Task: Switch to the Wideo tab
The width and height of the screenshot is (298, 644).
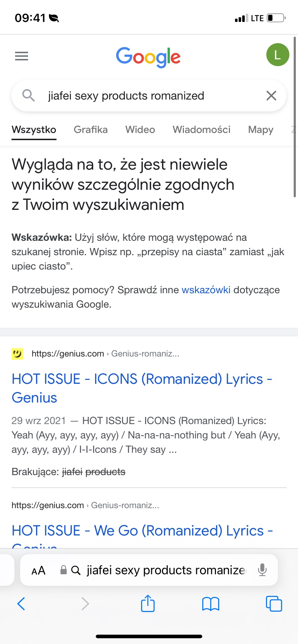Action: pyautogui.click(x=140, y=129)
